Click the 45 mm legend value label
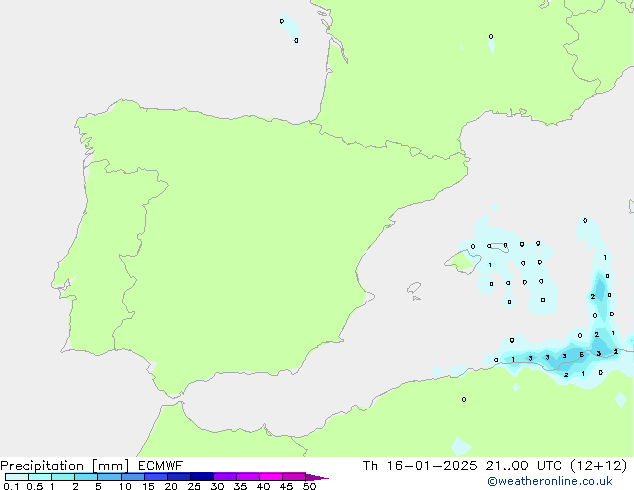Screen dimensions: 634x490 (286, 487)
